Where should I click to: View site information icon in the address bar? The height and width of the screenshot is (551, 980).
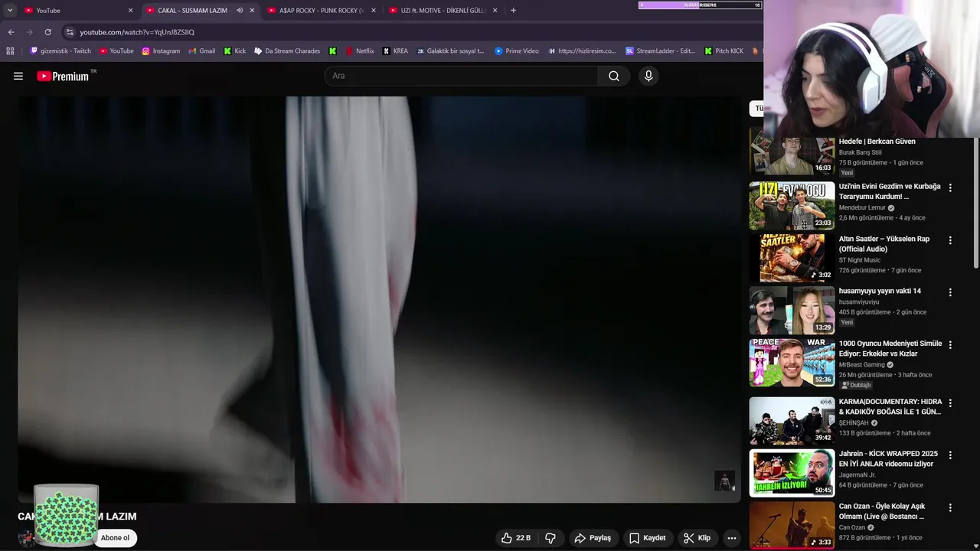70,32
